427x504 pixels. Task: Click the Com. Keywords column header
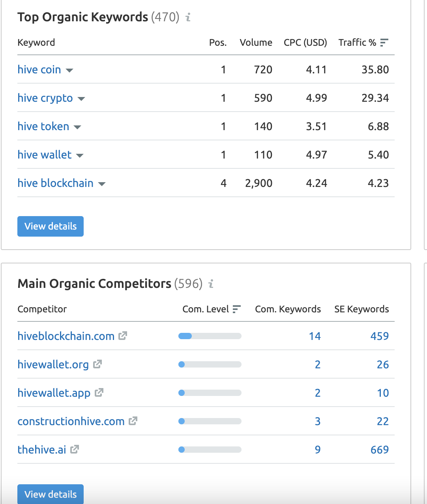pyautogui.click(x=288, y=309)
